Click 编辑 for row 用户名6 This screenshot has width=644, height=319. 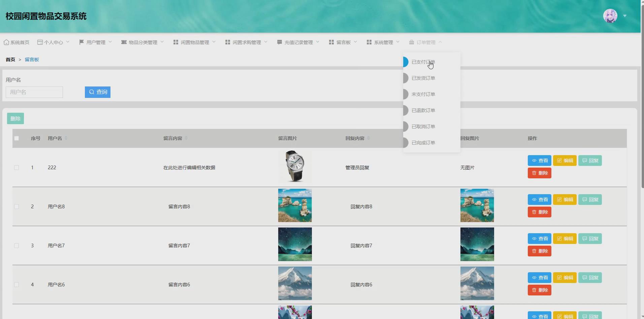point(565,278)
